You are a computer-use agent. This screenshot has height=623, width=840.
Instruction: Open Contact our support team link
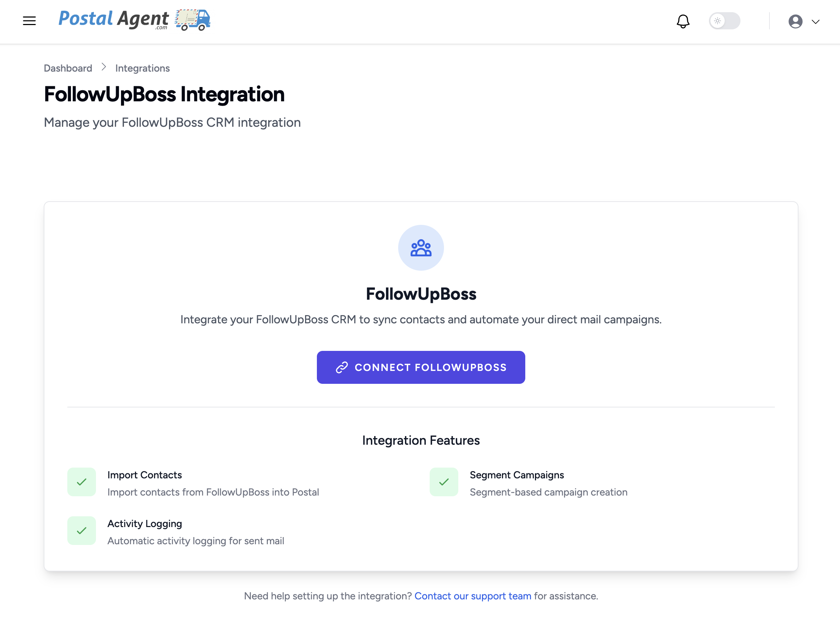[472, 596]
